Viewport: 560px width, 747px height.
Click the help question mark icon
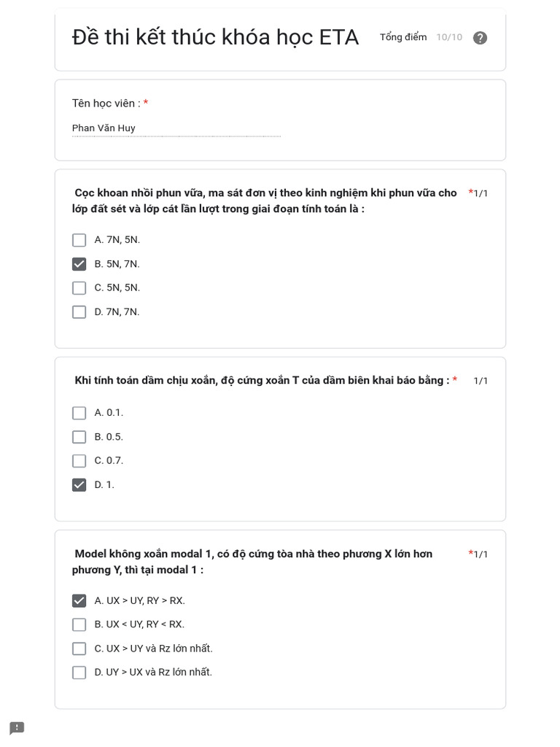pyautogui.click(x=480, y=38)
